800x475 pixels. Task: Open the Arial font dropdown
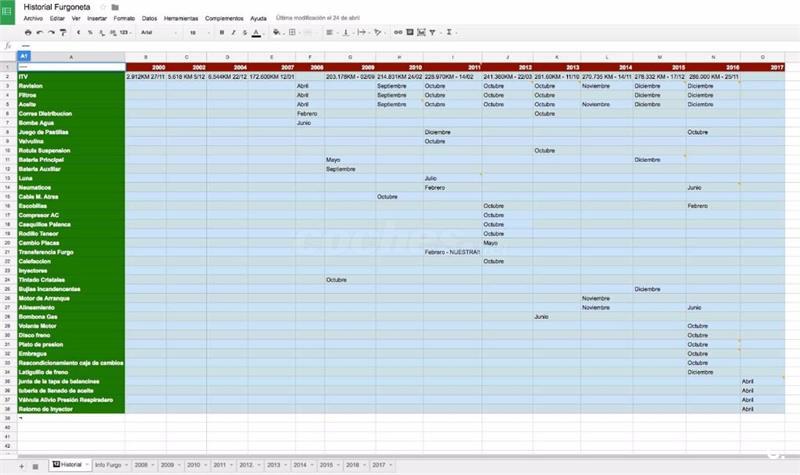[x=155, y=32]
